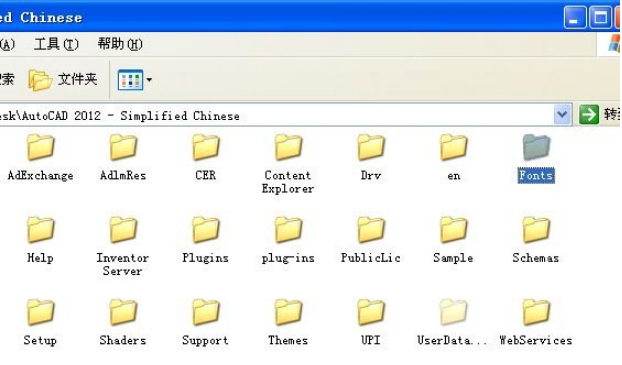The height and width of the screenshot is (365, 622).
Task: Select the UPI folder icon
Action: point(371,312)
